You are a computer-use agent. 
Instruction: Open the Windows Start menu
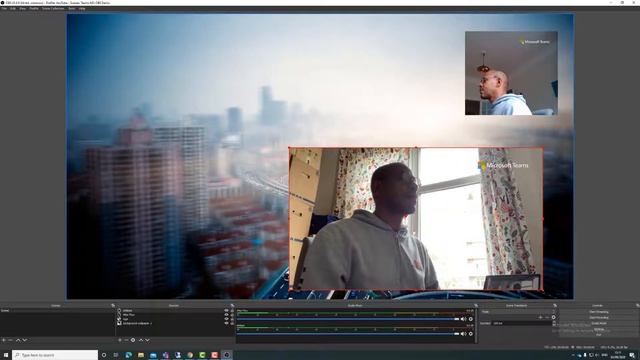tap(6, 355)
